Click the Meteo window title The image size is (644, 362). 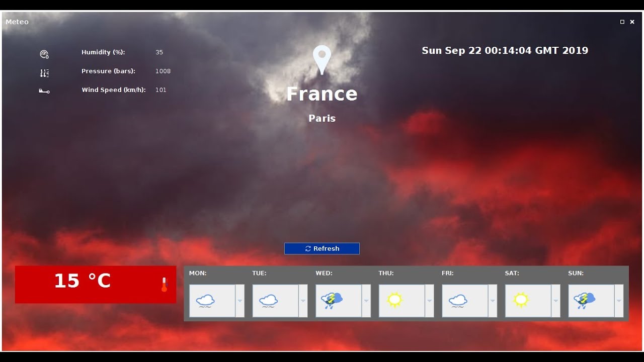(x=17, y=22)
